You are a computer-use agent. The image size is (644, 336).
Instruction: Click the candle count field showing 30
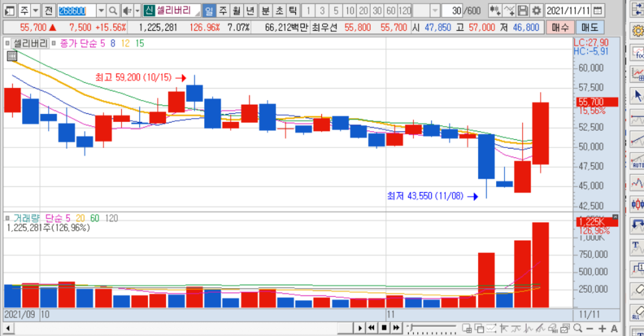[x=452, y=11]
